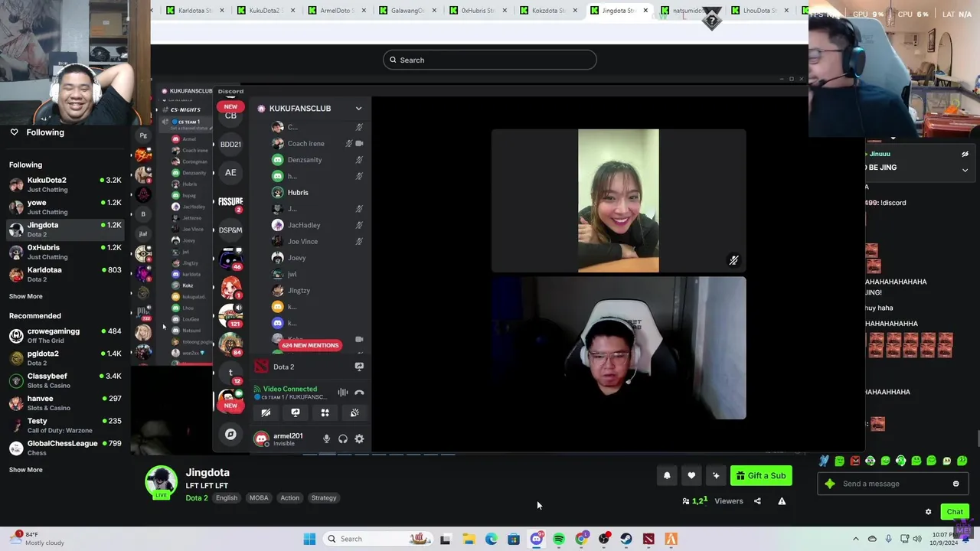
Task: Expand KUKUFANSCLUB server dropdown
Action: [x=358, y=109]
